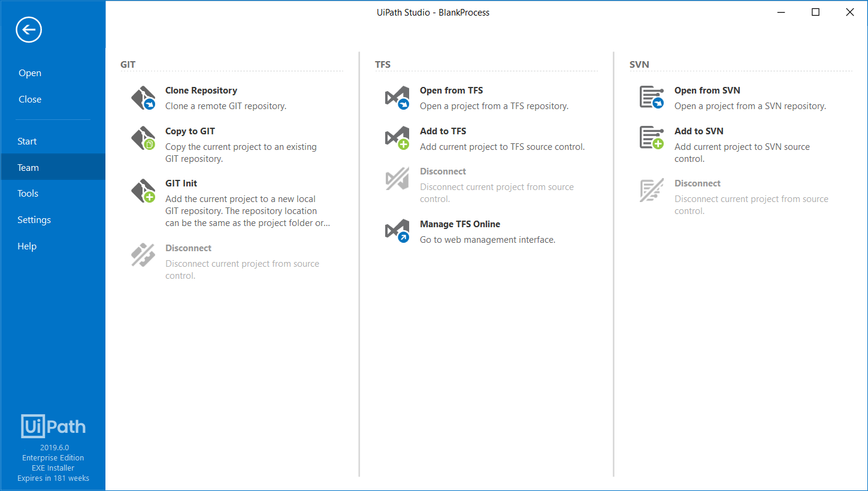This screenshot has height=491, width=868.
Task: Choose the Add to SVN title
Action: [698, 131]
